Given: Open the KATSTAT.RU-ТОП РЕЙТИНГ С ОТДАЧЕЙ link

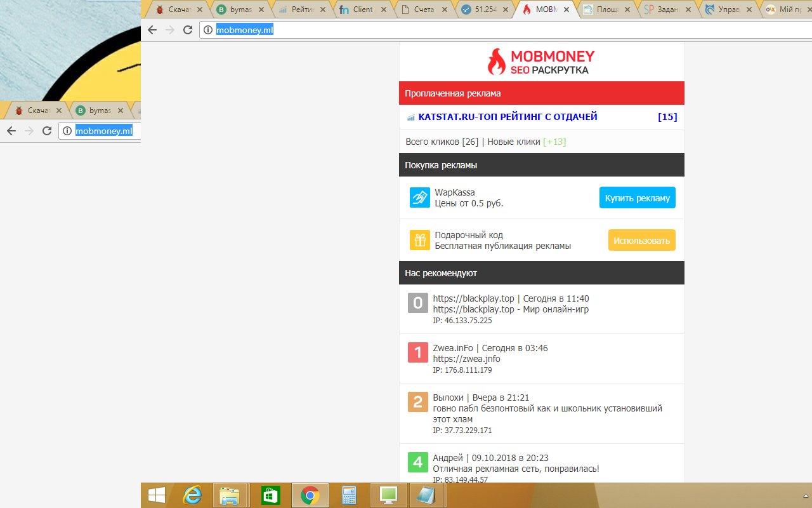Looking at the screenshot, I should coord(507,117).
